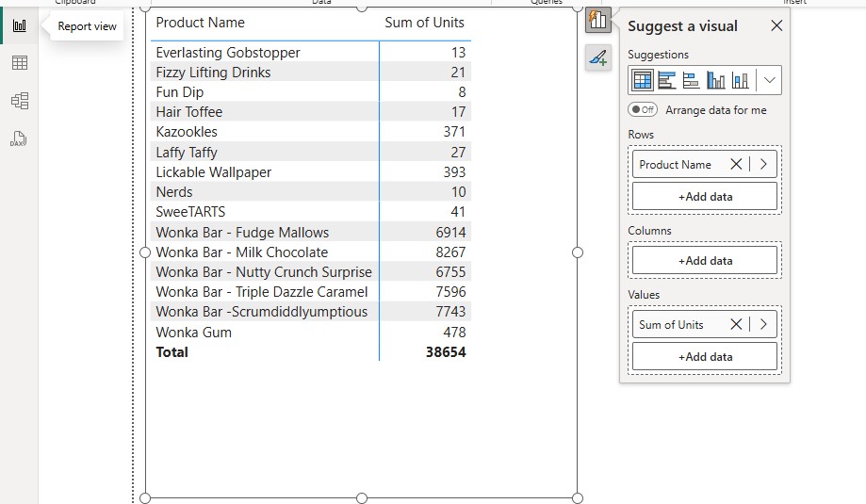866x504 pixels.
Task: Select the clustered bar chart suggestion
Action: click(x=666, y=81)
